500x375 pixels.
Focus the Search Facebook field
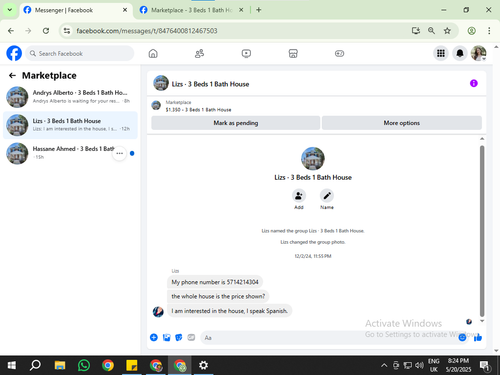pos(80,53)
